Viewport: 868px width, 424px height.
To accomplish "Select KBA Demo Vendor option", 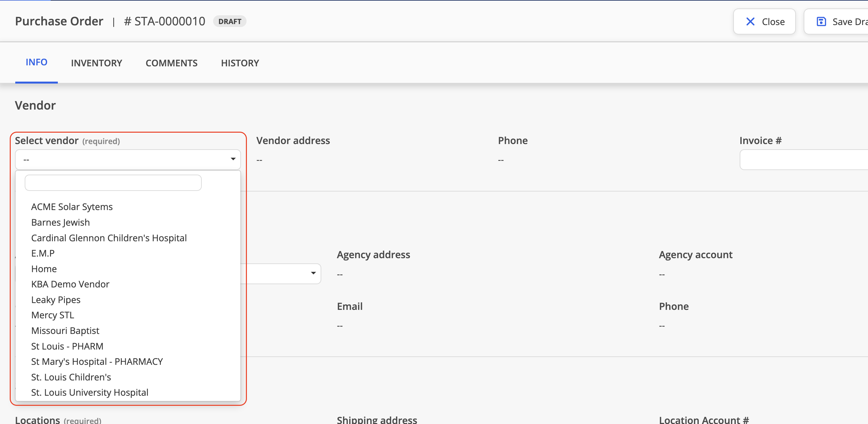I will pos(70,284).
